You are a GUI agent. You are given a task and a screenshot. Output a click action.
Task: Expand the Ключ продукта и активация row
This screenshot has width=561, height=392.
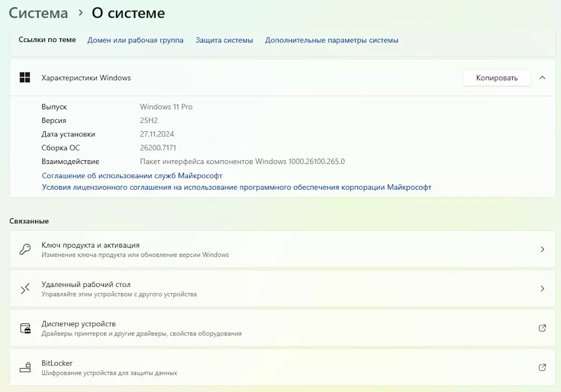[x=542, y=249]
